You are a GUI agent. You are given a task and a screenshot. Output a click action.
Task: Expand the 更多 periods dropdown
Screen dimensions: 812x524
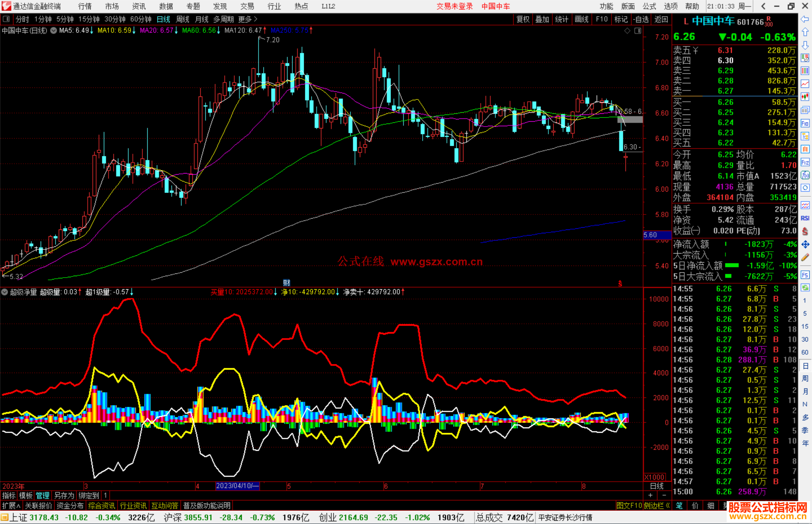tap(248, 19)
